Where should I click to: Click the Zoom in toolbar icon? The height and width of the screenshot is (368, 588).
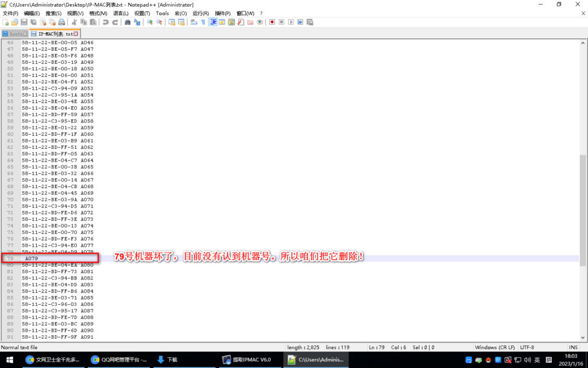point(150,22)
